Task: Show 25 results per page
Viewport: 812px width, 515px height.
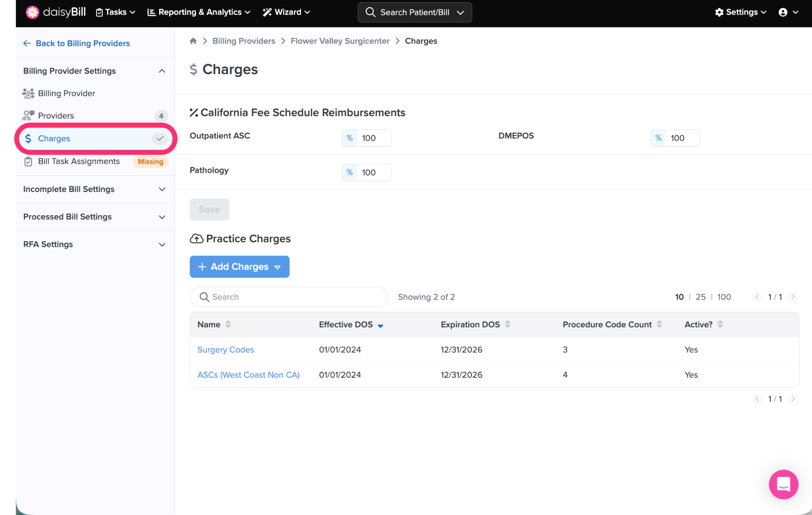Action: pyautogui.click(x=700, y=297)
